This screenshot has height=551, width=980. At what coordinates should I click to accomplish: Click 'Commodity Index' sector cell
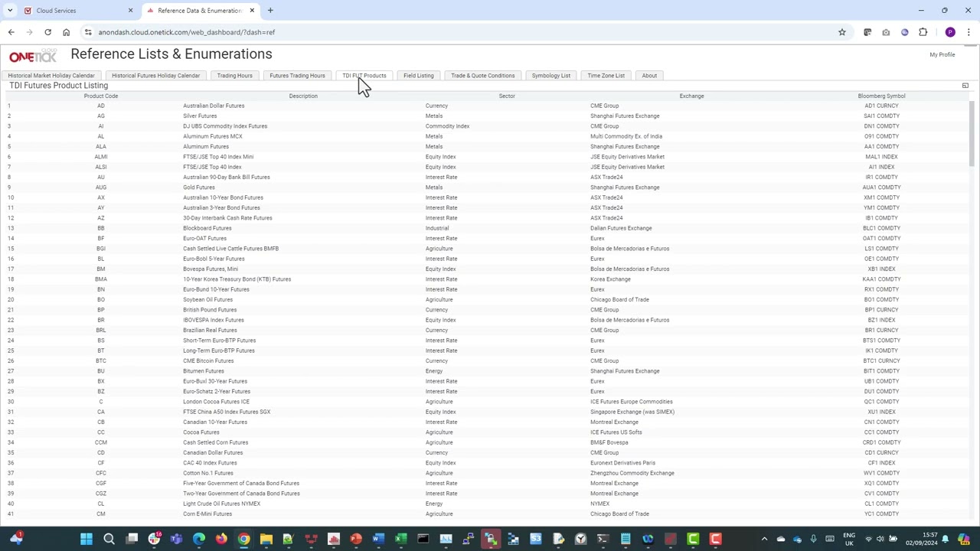[447, 126]
